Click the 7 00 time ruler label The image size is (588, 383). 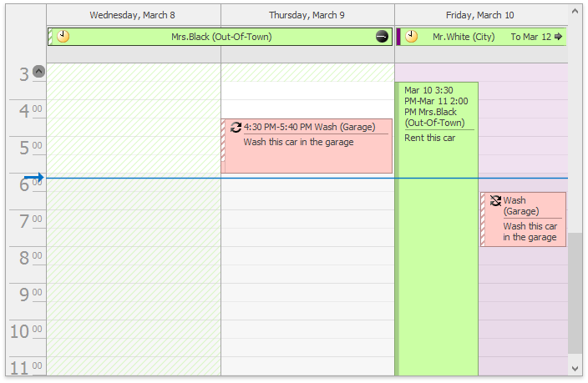pos(28,220)
